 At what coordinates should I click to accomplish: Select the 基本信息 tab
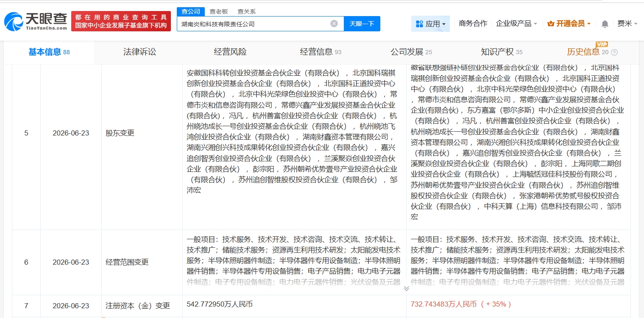49,52
